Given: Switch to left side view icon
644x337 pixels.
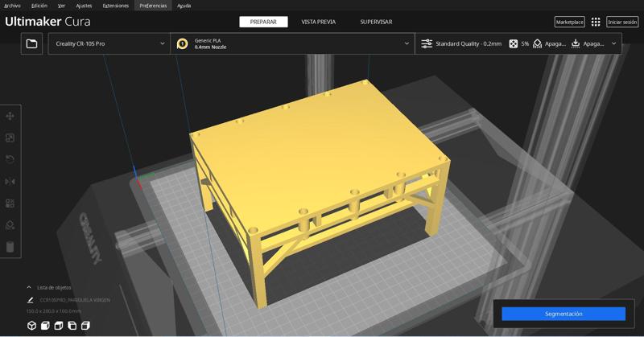Looking at the screenshot, I should (72, 326).
